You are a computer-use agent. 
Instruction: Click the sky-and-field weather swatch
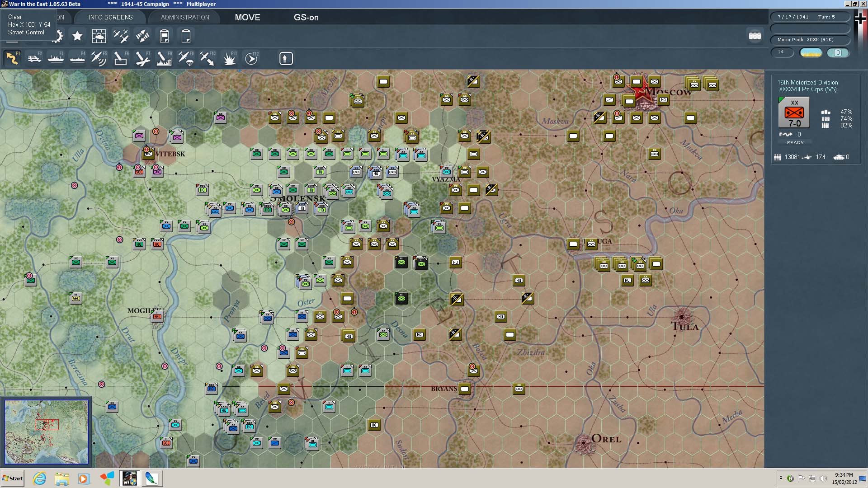(x=811, y=52)
